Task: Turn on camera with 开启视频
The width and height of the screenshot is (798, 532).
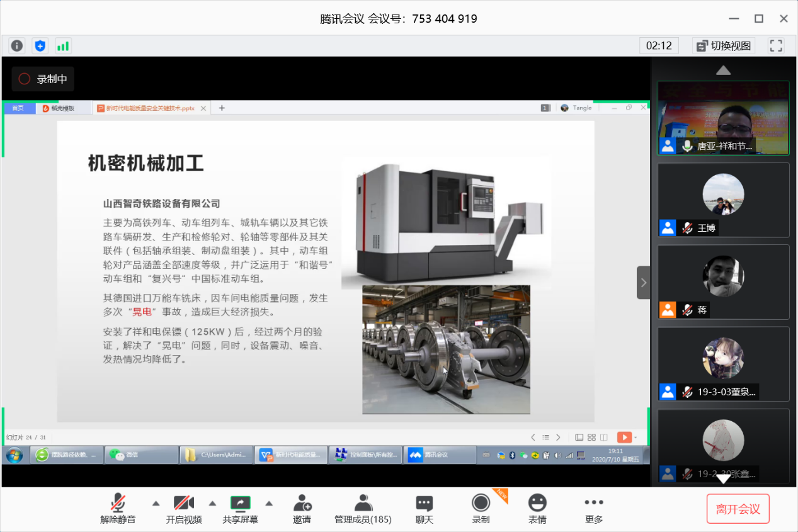Action: point(184,509)
